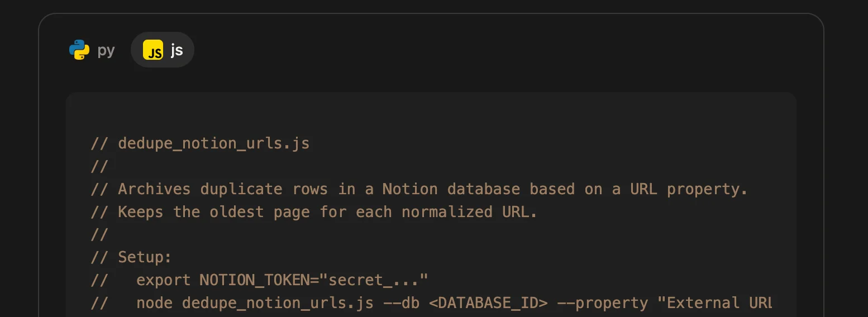Click the yellow JS logo icon
The width and height of the screenshot is (868, 317).
[153, 50]
